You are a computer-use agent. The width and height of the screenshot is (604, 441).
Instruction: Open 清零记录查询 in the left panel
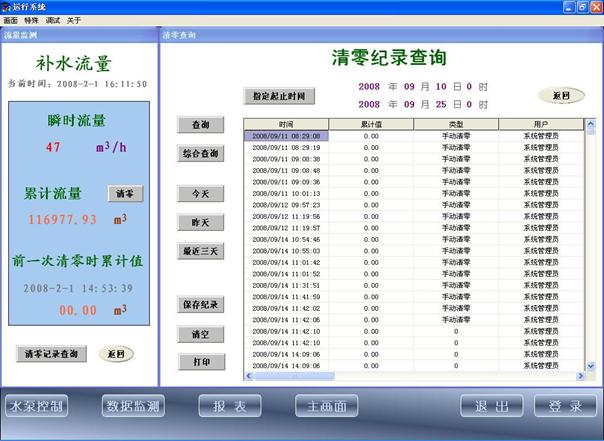[52, 354]
